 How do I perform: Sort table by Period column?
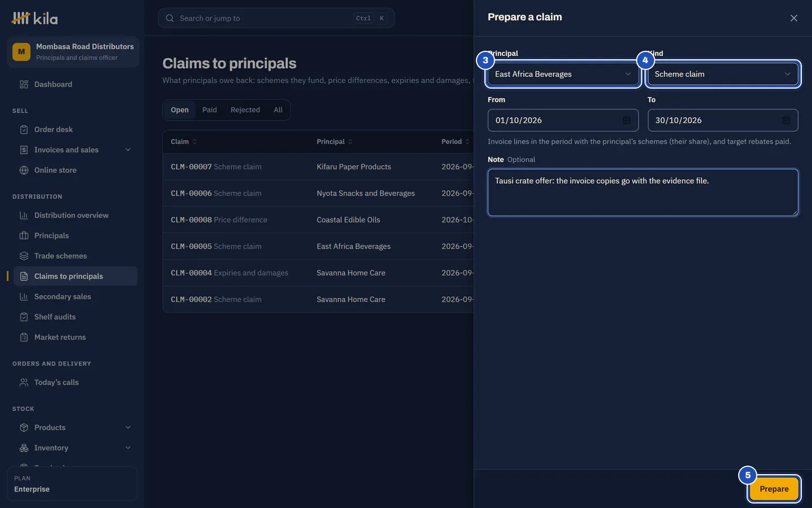456,142
